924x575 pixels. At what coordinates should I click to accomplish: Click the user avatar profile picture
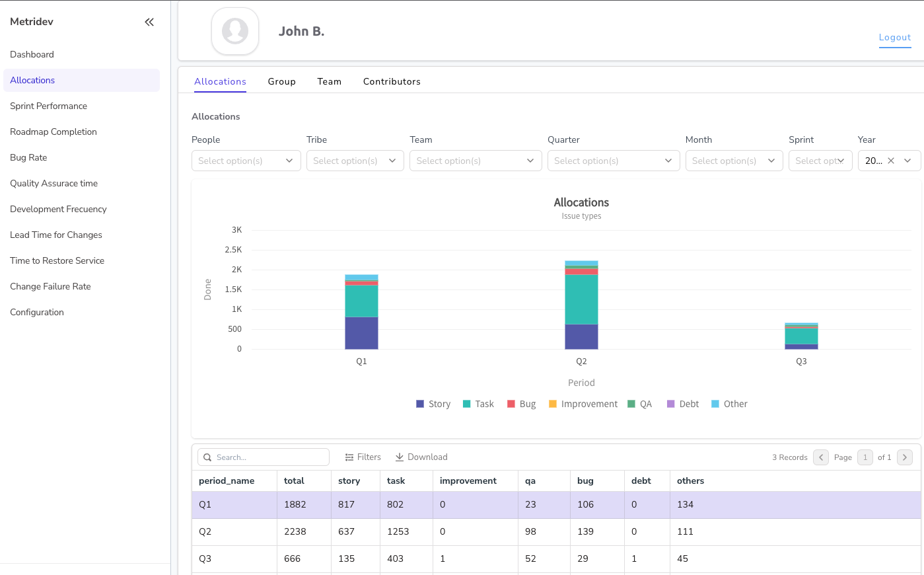click(x=235, y=31)
